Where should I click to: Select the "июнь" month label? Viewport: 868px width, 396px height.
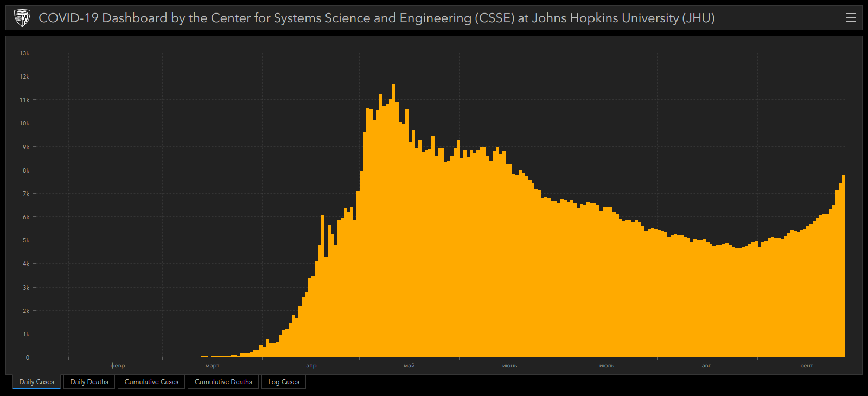pyautogui.click(x=509, y=366)
